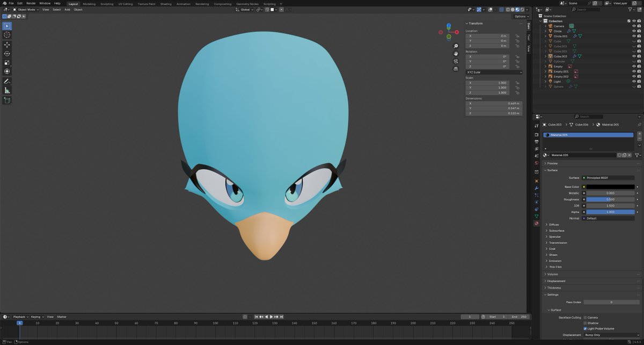
Task: Adjust the Alpha slider
Action: coord(610,212)
